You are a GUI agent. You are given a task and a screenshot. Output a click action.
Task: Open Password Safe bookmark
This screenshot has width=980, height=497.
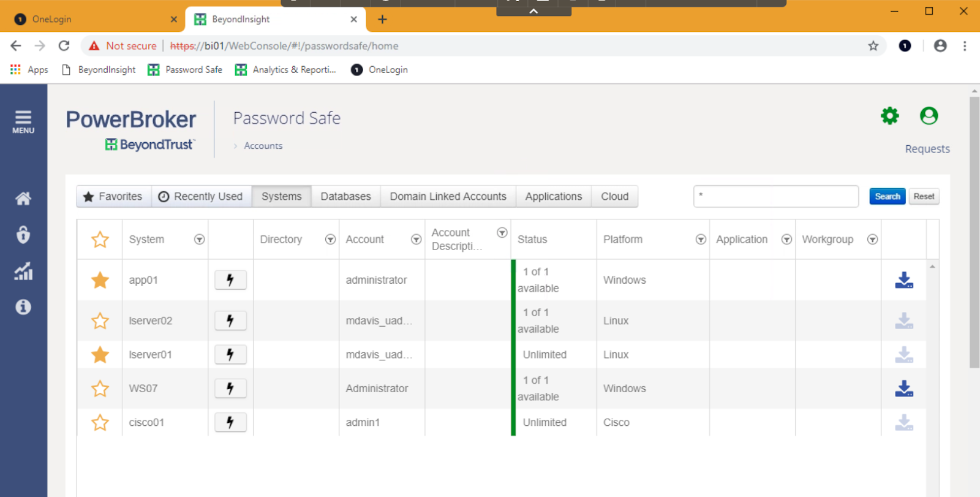185,70
